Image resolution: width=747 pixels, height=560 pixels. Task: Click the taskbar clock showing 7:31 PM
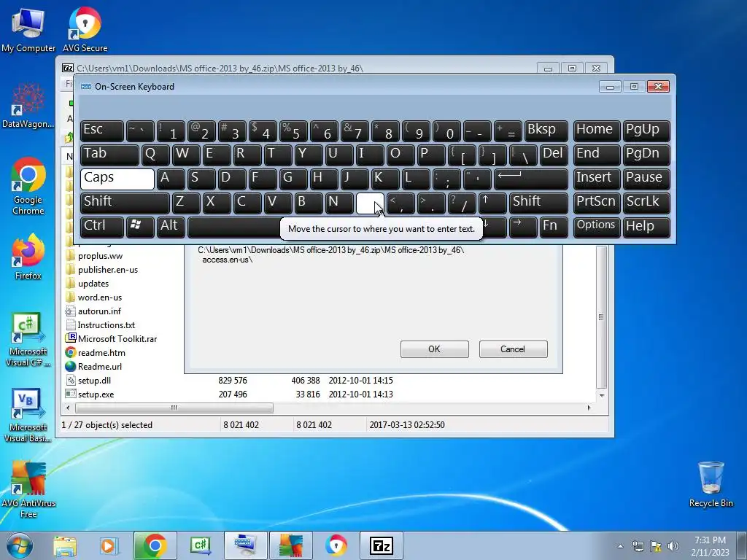710,545
